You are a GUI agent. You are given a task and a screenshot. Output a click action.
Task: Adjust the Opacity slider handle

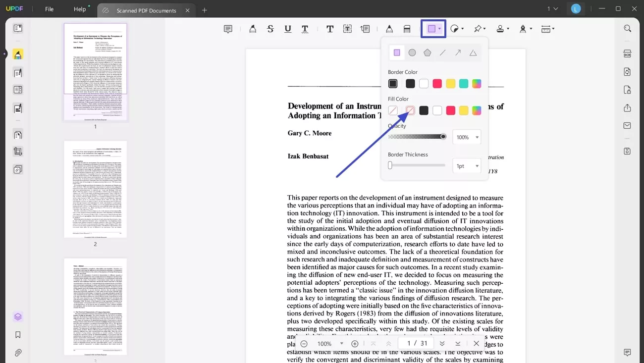coord(443,137)
